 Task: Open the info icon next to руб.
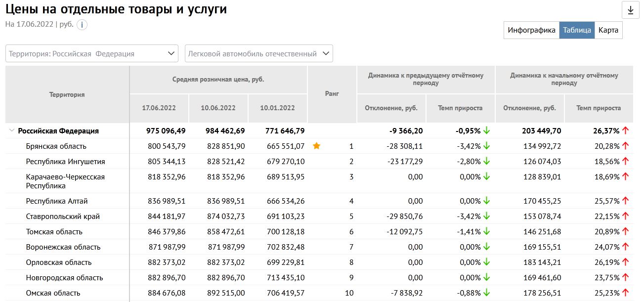[82, 25]
